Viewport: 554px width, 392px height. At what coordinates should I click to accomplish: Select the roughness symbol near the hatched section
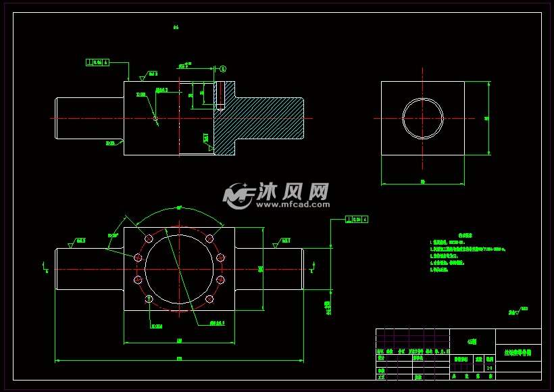click(206, 136)
